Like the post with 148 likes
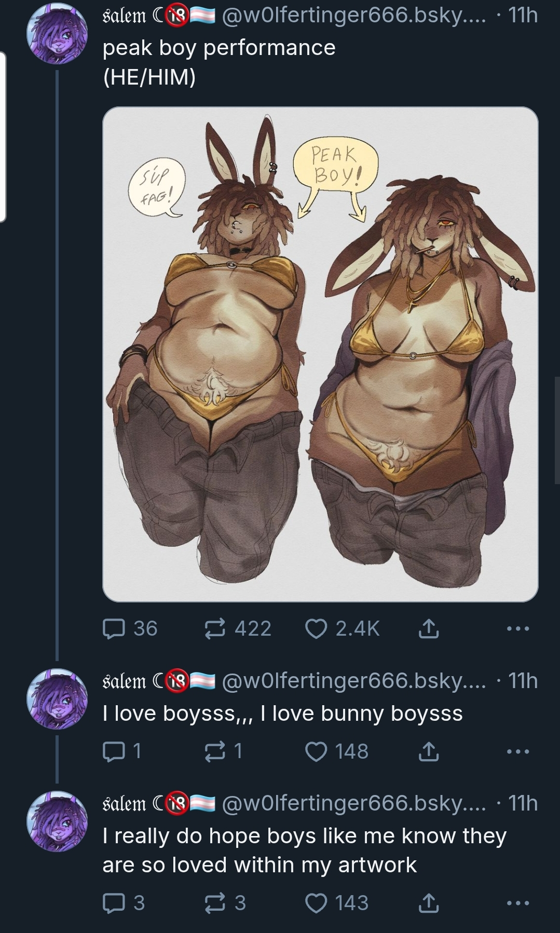Viewport: 560px width, 933px height. click(x=337, y=751)
